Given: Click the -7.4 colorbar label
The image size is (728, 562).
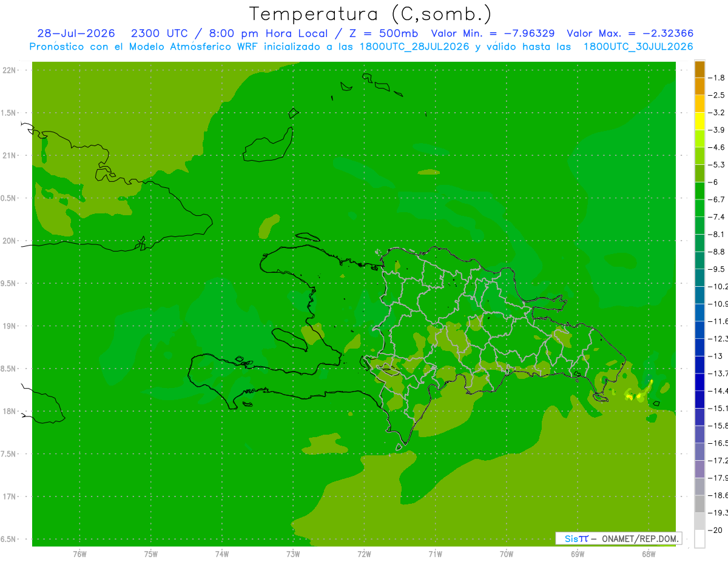Looking at the screenshot, I should (716, 217).
